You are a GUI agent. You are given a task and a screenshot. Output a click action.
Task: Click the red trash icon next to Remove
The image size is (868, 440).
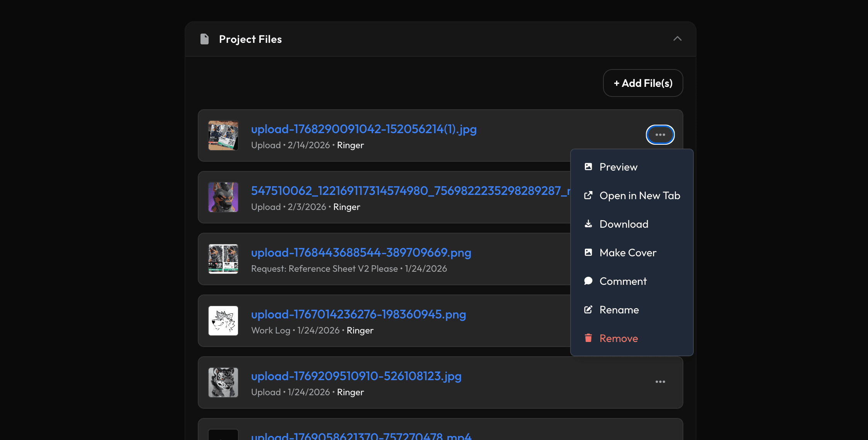pos(588,338)
